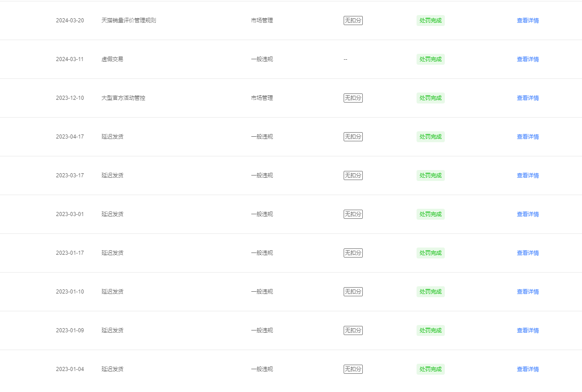
Task: Open 查看详情 for the 2024-03-20 record
Action: pyautogui.click(x=528, y=21)
